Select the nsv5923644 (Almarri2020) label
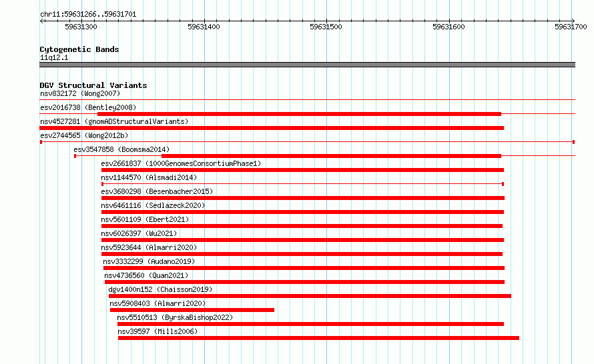Screen dimensions: 594x364 (x=149, y=247)
